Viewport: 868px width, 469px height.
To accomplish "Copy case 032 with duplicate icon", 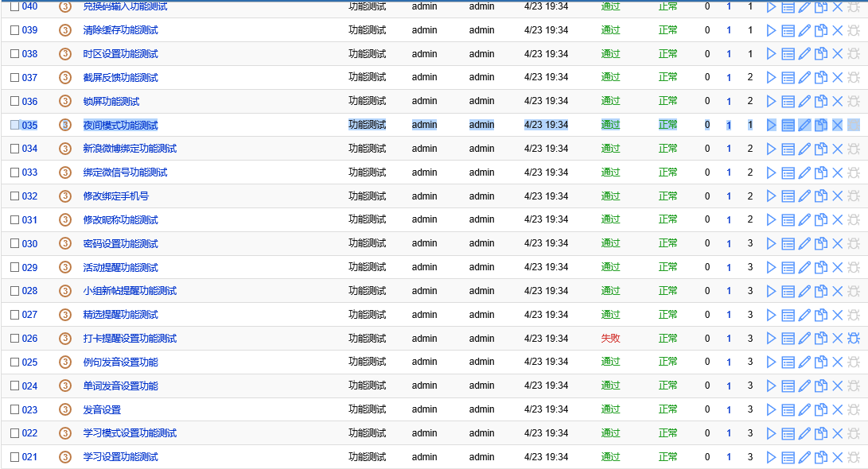I will 821,196.
